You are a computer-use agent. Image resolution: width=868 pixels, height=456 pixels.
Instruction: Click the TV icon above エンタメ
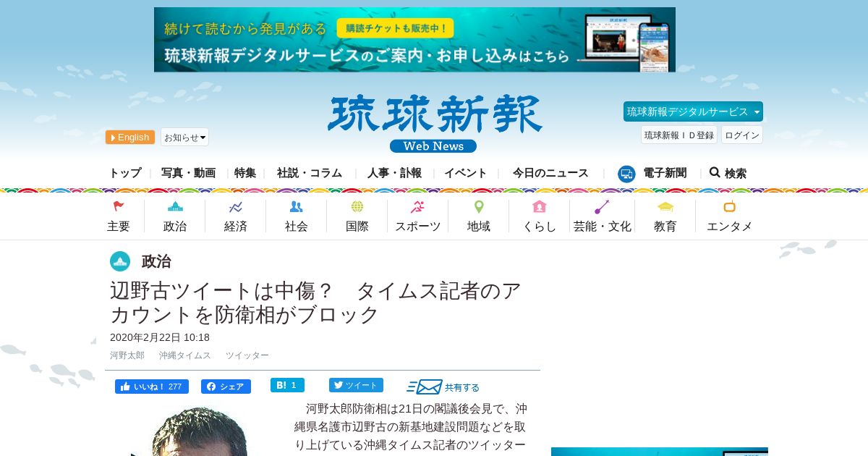pyautogui.click(x=730, y=206)
